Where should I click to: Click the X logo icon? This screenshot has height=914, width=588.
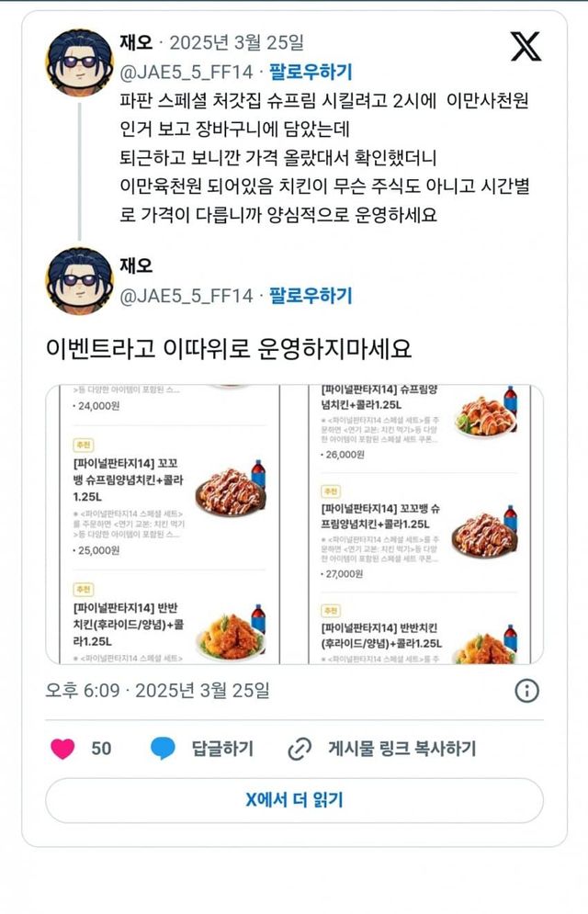tap(526, 47)
